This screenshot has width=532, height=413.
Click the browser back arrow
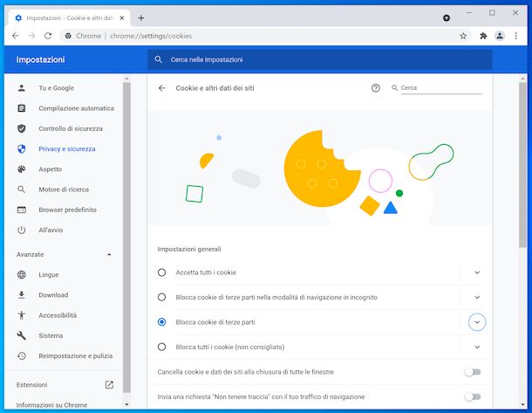16,36
